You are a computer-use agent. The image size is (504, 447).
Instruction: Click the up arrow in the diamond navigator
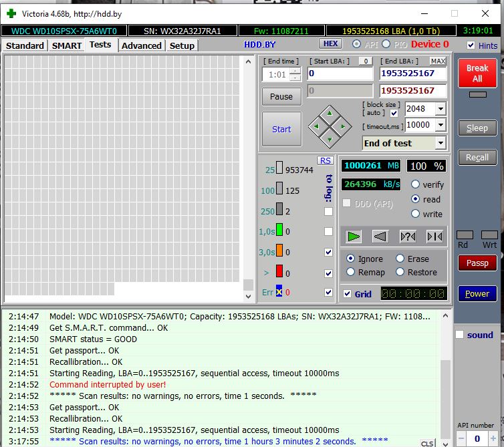point(330,113)
